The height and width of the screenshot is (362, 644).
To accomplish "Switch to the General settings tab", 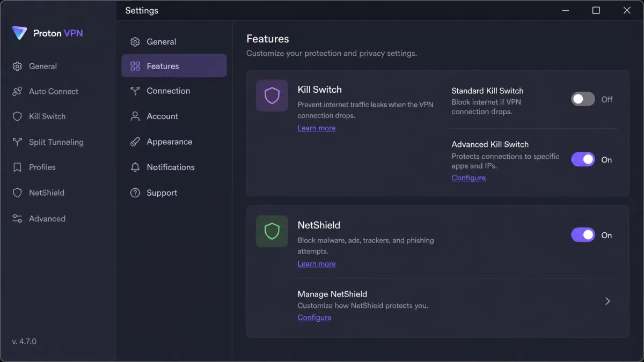I will click(x=174, y=42).
